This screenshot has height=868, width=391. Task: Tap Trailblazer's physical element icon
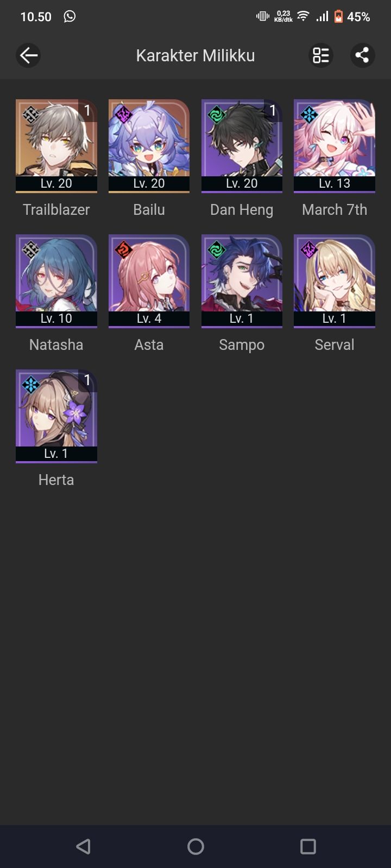click(31, 114)
